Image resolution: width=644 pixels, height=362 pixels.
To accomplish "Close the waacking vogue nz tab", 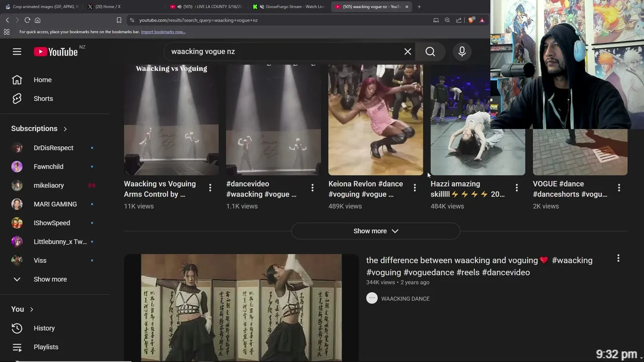I will (x=407, y=7).
